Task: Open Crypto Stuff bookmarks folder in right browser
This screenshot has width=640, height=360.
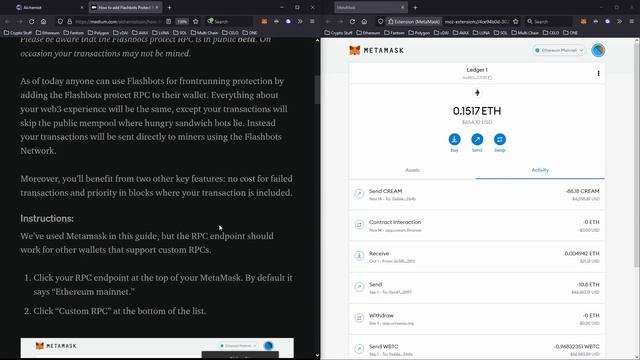Action: click(338, 33)
